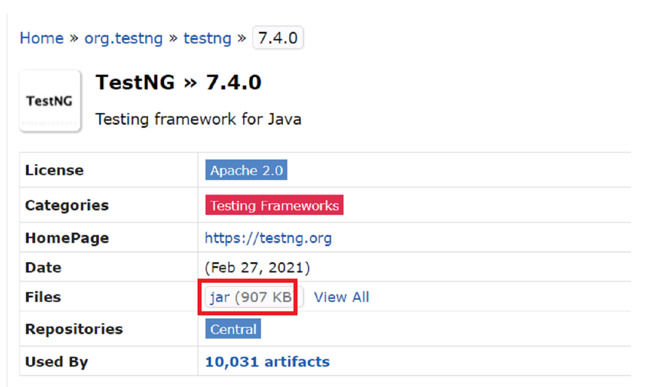Select the 7.4.0 version breadcrumb badge

tap(278, 38)
